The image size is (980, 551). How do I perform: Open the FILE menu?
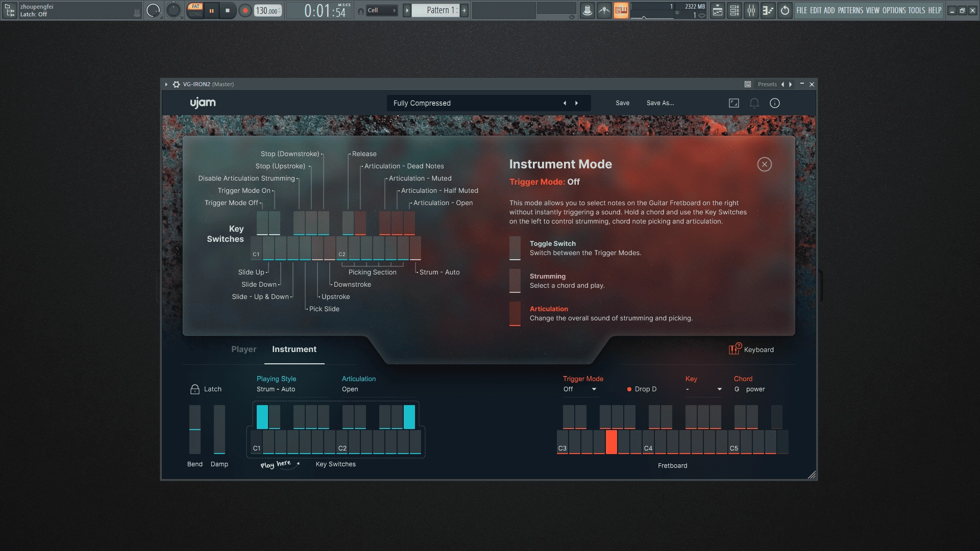[x=802, y=10]
